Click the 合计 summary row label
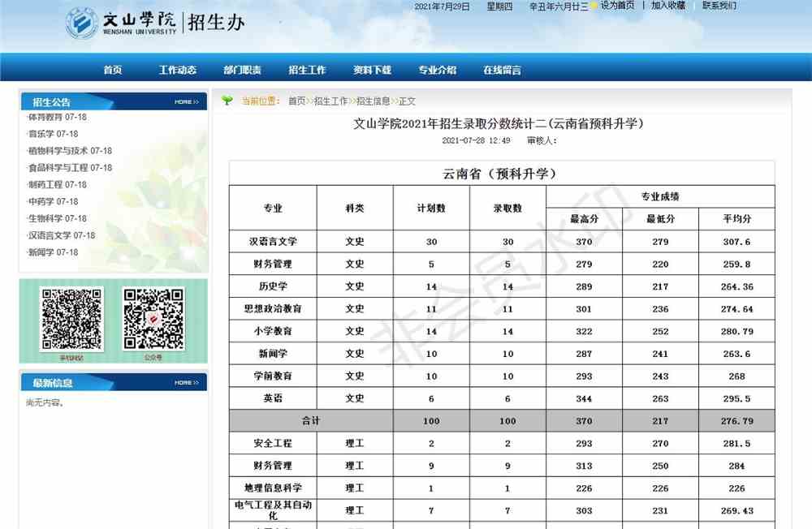Screen dimensions: 812x529 coord(311,421)
